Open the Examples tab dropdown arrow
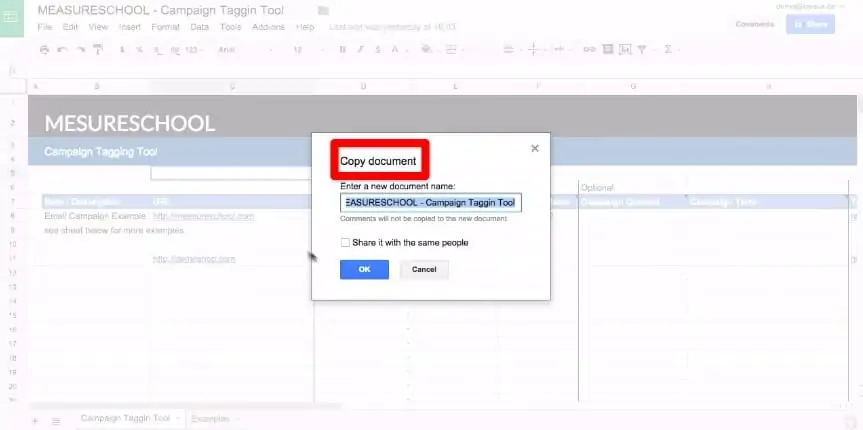Image resolution: width=863 pixels, height=430 pixels. (x=238, y=420)
